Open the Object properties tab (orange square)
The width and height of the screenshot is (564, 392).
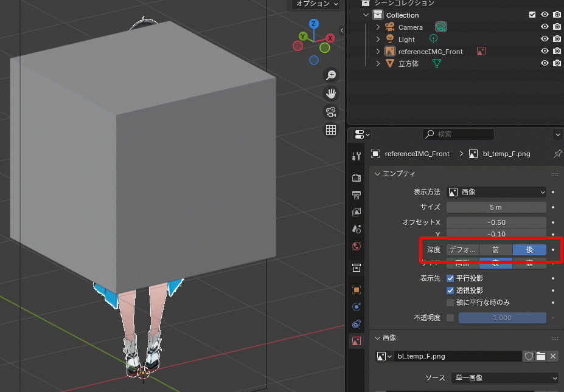tap(357, 290)
